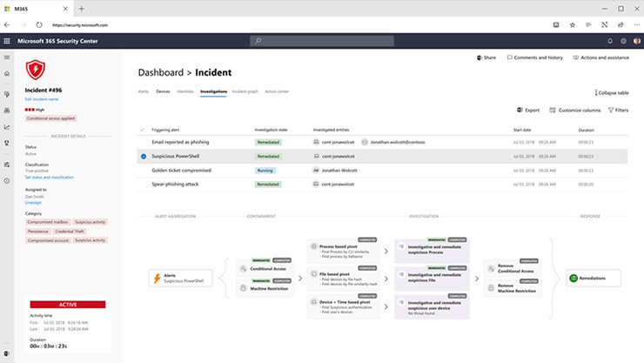Switch to the Incident graph tab
Viewport: 644px width, 363px height.
click(245, 91)
